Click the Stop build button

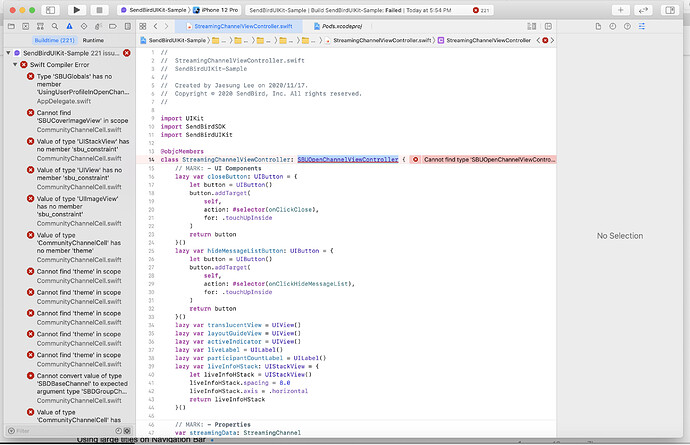pyautogui.click(x=101, y=8)
